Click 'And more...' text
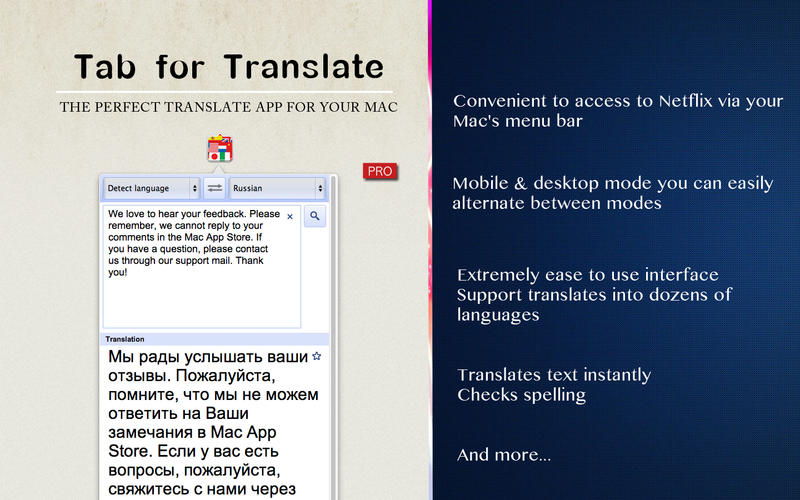The height and width of the screenshot is (500, 800). point(504,455)
